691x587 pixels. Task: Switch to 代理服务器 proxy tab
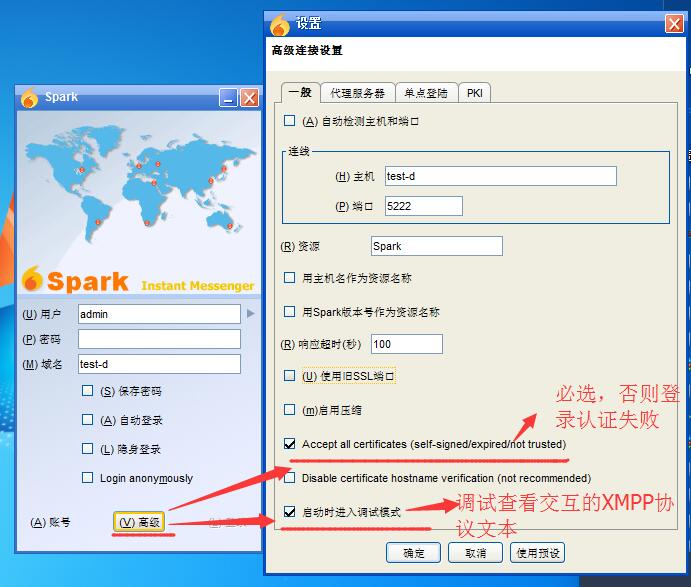357,93
